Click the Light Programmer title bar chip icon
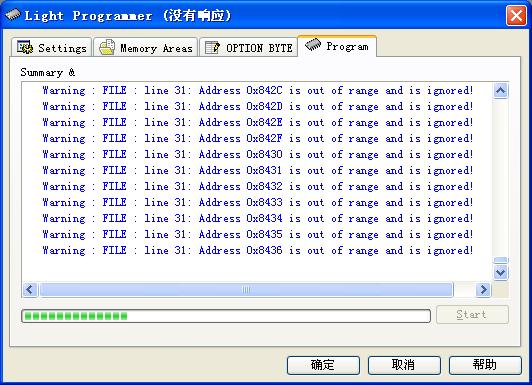The width and height of the screenshot is (532, 385). (x=13, y=15)
